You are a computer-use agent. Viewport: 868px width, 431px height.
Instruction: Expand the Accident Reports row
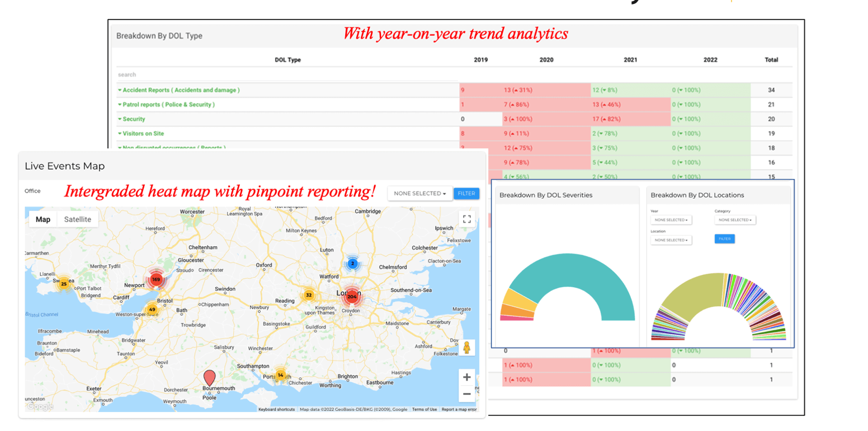[x=178, y=90]
